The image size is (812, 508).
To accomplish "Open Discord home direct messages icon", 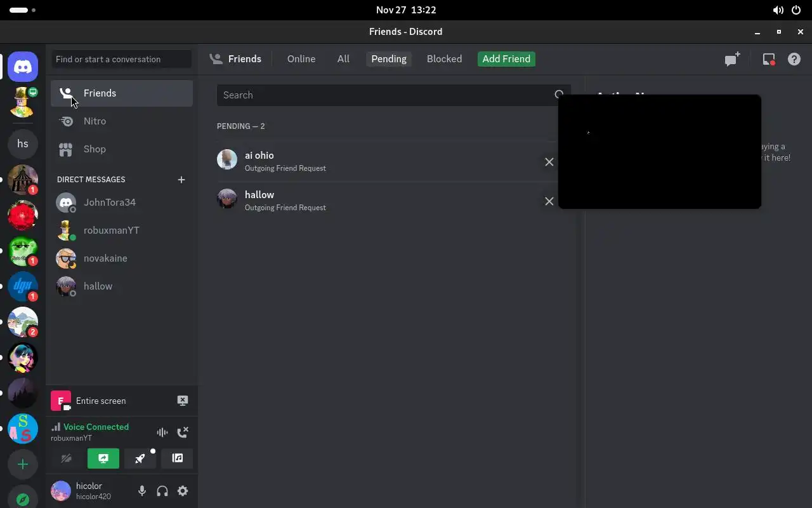I will (23, 66).
